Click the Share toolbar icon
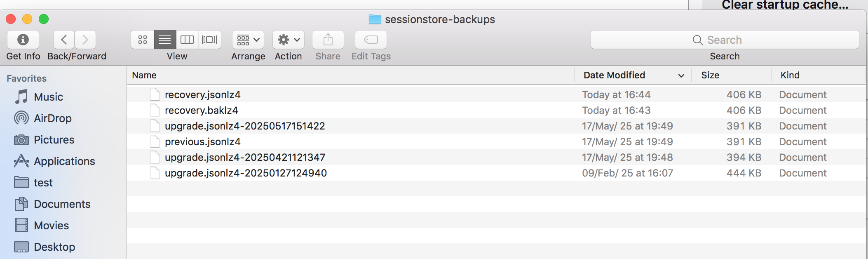The height and width of the screenshot is (259, 868). 328,40
